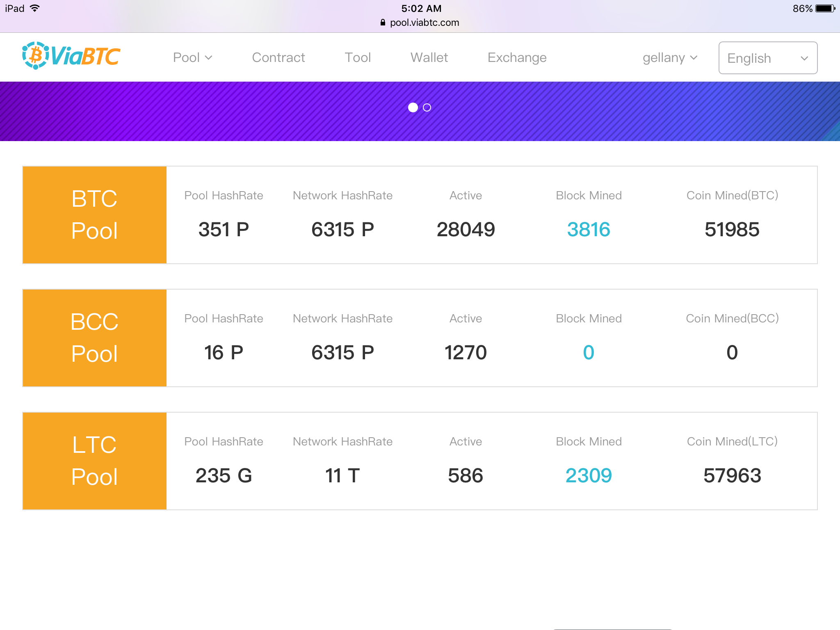Click the Wallet navigation tab
The width and height of the screenshot is (840, 630).
429,57
